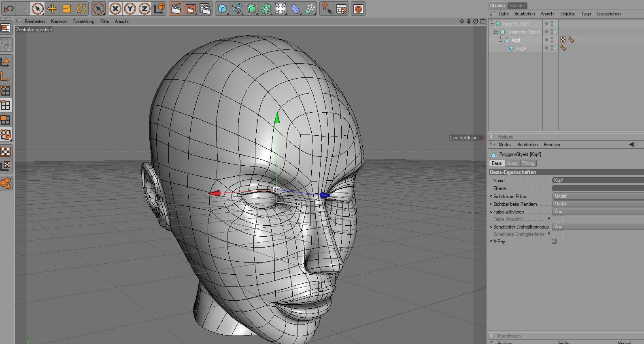Open the HyperNURBS generator tool icon
The image size is (644, 344).
point(251,9)
